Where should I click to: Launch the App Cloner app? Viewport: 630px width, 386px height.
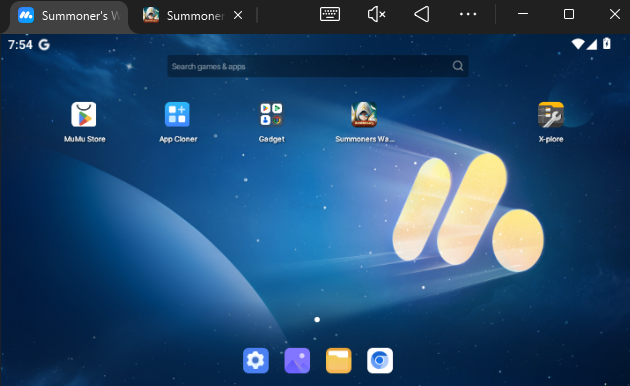[x=177, y=114]
